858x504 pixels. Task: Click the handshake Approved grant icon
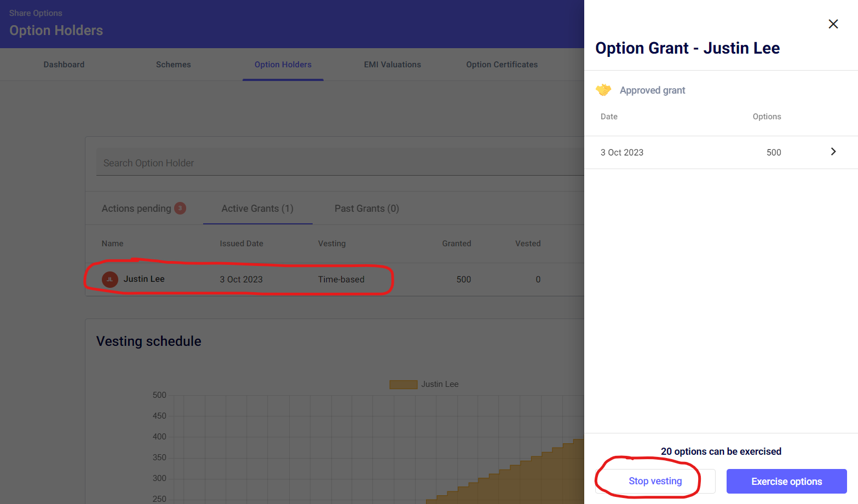[603, 90]
